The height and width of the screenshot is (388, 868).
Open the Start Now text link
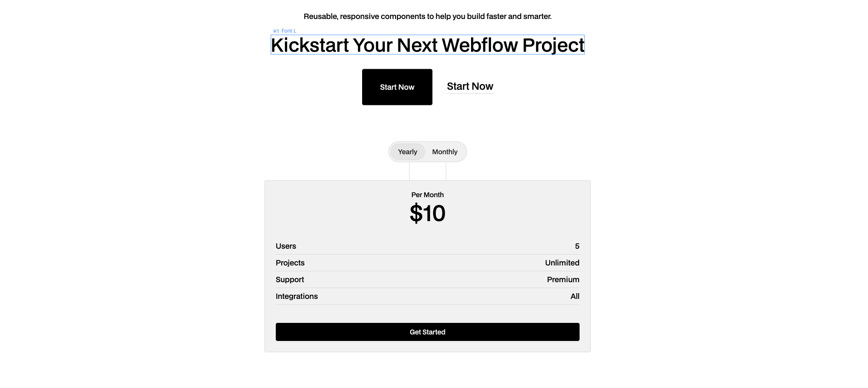point(470,86)
